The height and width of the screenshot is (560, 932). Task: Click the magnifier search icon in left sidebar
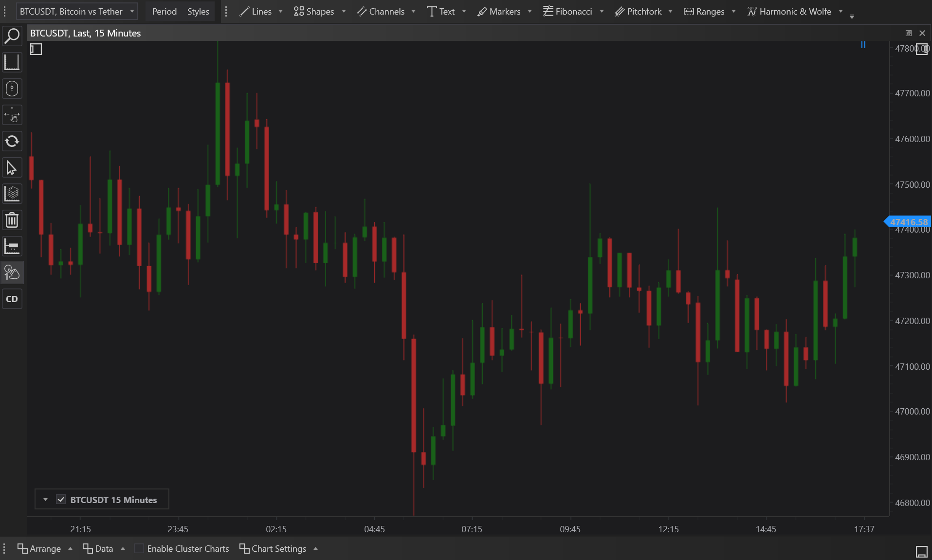[12, 36]
